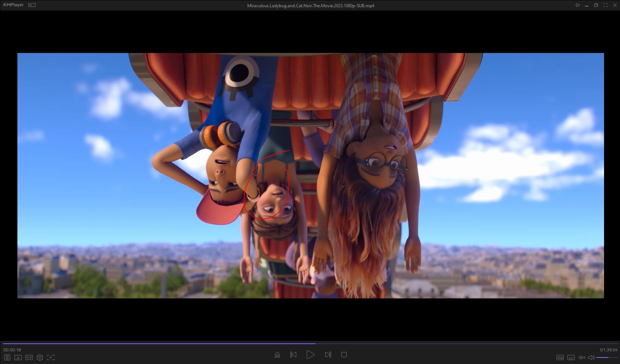The image size is (620, 364).
Task: Enable VR headset viewing mode
Action: (29, 357)
